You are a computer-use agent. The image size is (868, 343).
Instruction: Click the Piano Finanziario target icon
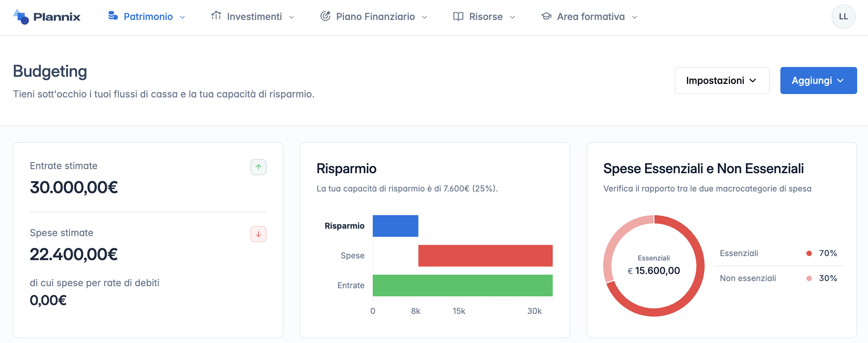[x=325, y=16]
